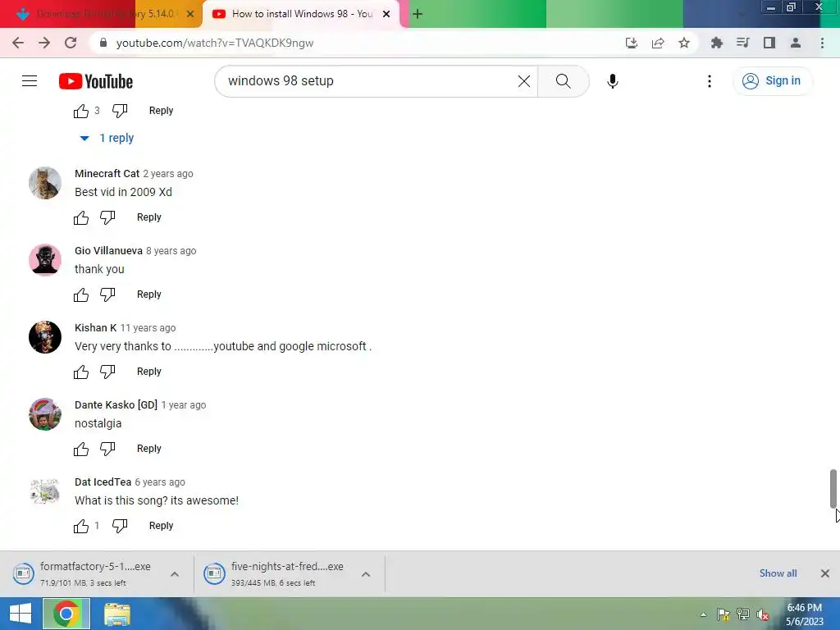This screenshot has width=840, height=630.
Task: Open the media control icon in Chrome toolbar
Action: pos(742,43)
